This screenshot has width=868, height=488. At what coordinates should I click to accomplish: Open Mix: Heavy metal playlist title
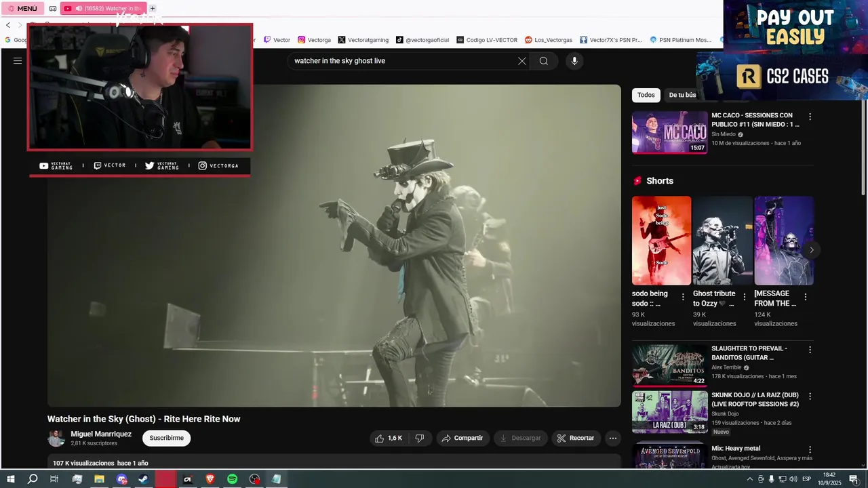pyautogui.click(x=736, y=449)
